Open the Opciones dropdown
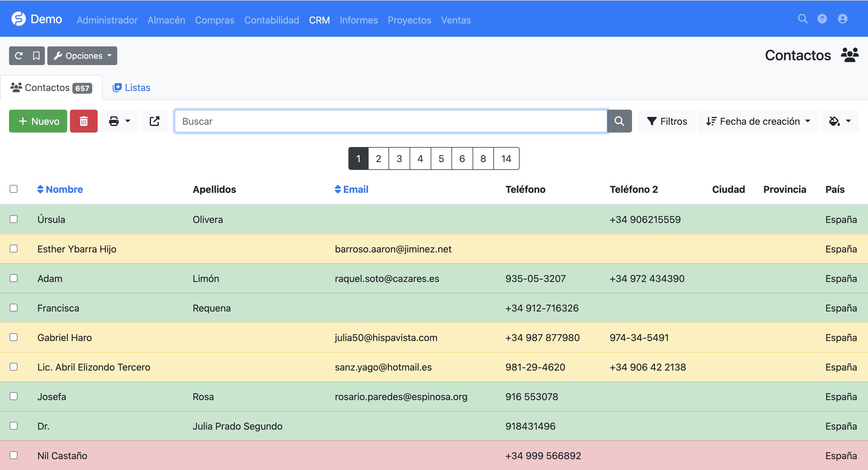Image resolution: width=868 pixels, height=470 pixels. point(82,56)
